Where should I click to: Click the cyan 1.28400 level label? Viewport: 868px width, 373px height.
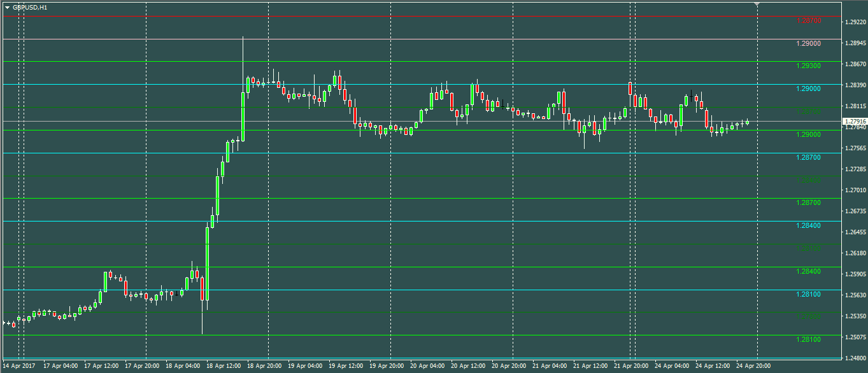pyautogui.click(x=808, y=226)
